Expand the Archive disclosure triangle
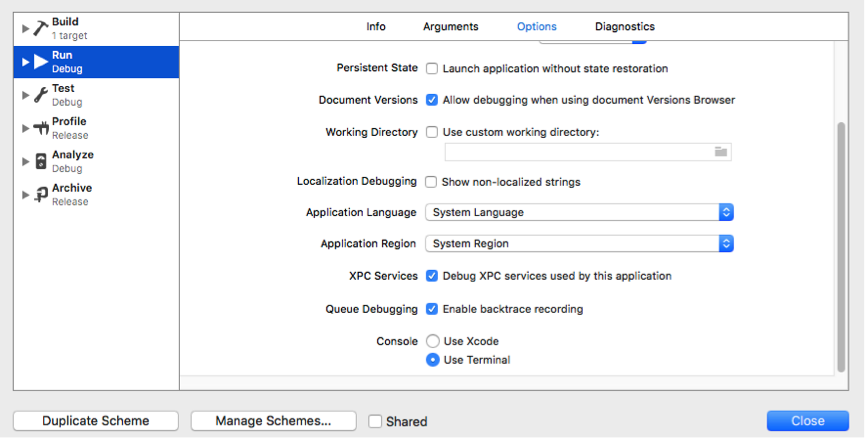This screenshot has height=438, width=865. click(x=25, y=195)
